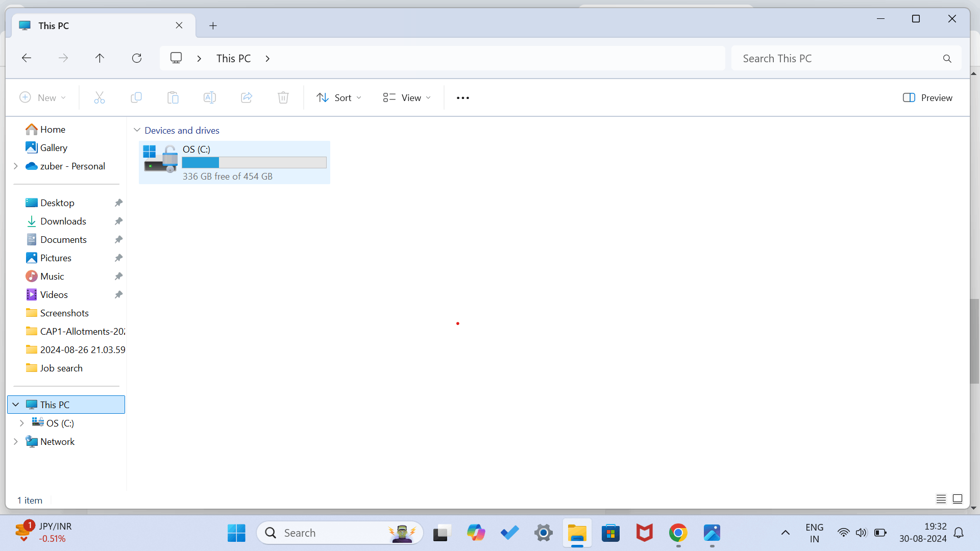Switch to large thumbnails view icon
The image size is (980, 551).
click(x=958, y=499)
